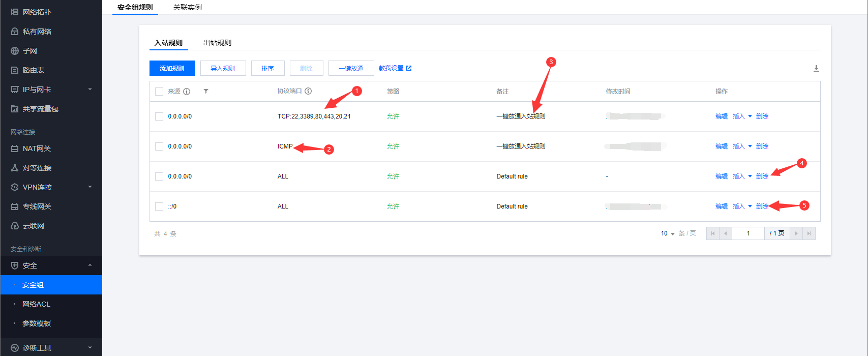Viewport: 868px width, 356px height.
Task: Open 网络ACL in the sidebar
Action: click(x=51, y=304)
